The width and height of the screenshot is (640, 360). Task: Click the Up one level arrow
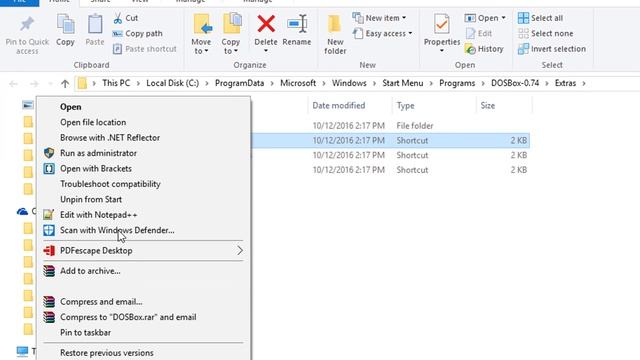(65, 84)
